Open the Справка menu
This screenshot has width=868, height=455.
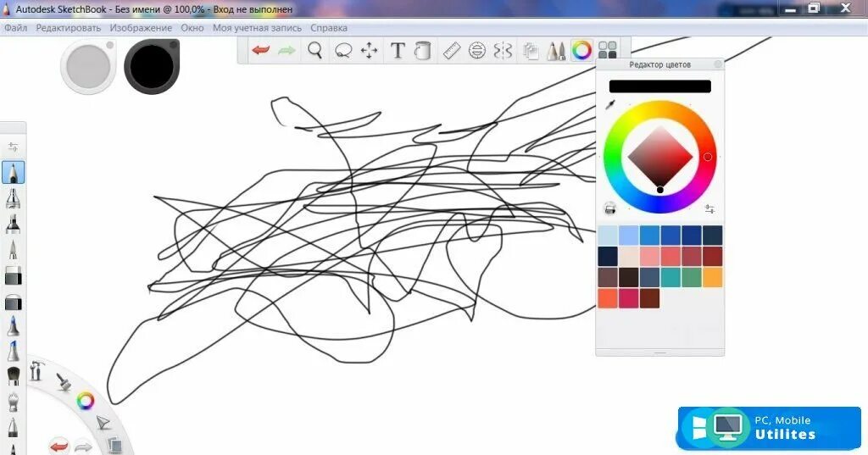tap(328, 28)
